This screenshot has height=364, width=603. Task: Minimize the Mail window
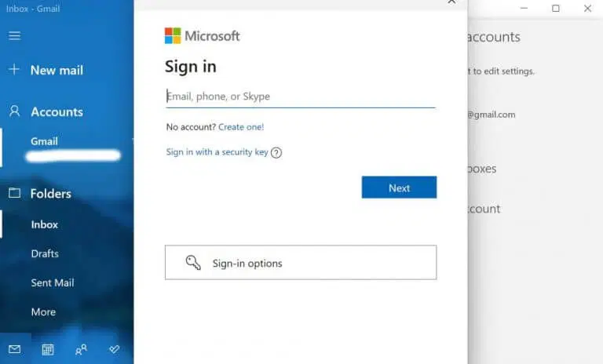tap(524, 8)
